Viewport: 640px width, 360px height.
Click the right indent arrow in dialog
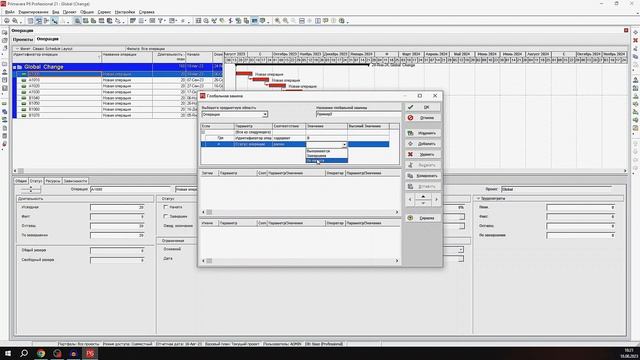436,200
